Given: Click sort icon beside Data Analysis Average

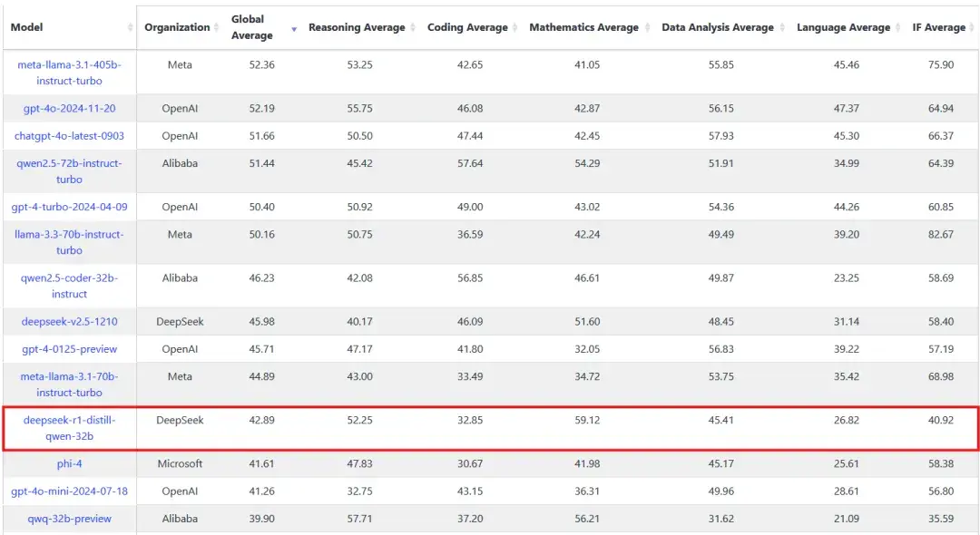Looking at the screenshot, I should [782, 28].
